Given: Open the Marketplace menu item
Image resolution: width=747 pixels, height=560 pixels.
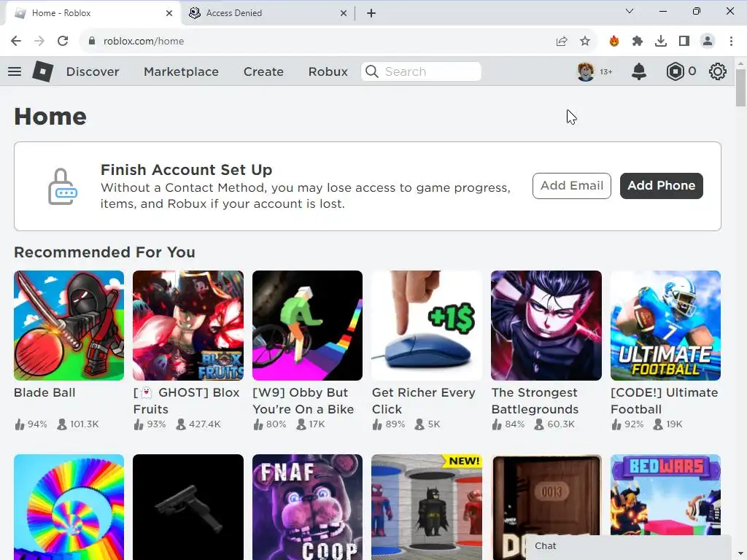Looking at the screenshot, I should point(181,71).
